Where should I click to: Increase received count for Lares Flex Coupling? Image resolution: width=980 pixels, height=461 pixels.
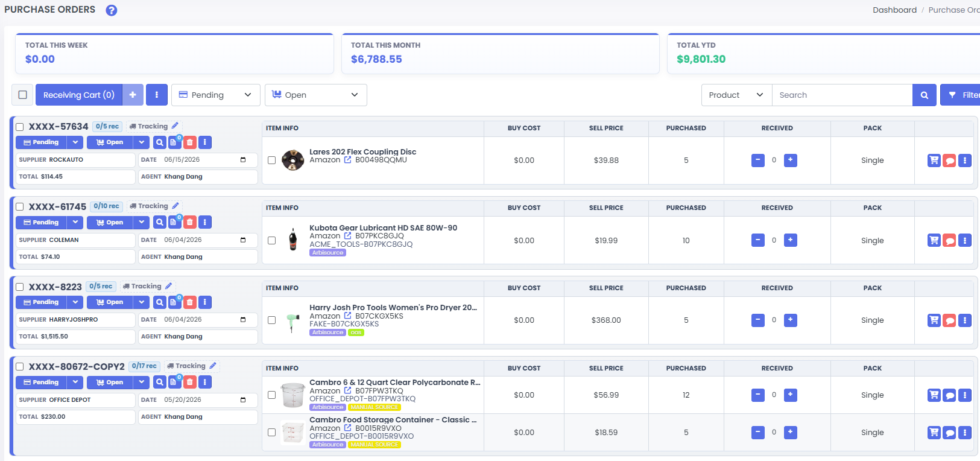[x=791, y=160]
